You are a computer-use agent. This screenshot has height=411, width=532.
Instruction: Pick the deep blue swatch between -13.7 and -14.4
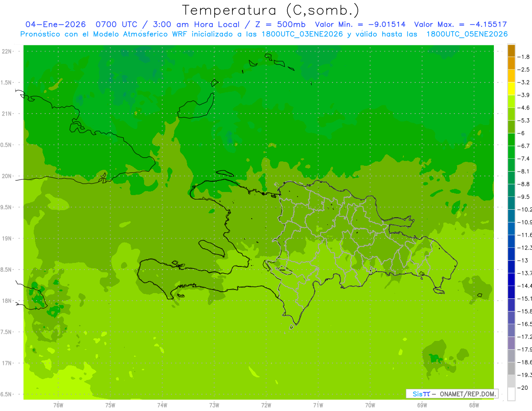[511, 279]
